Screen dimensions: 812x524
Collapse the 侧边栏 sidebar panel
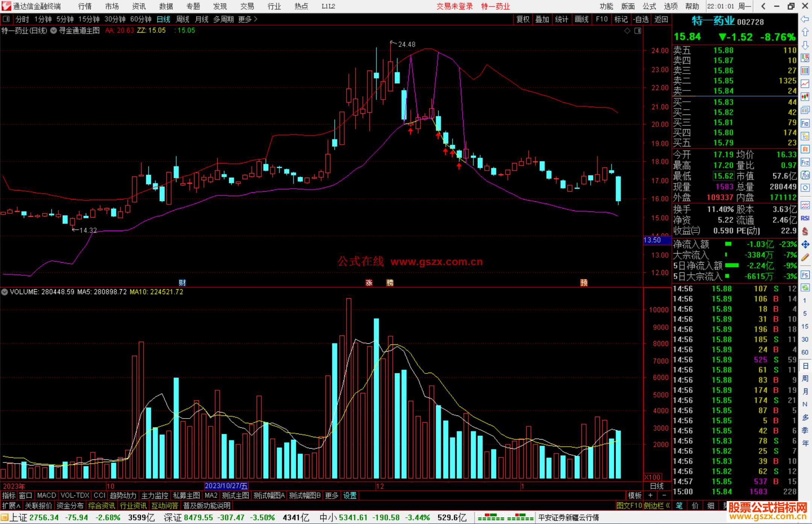[x=657, y=506]
